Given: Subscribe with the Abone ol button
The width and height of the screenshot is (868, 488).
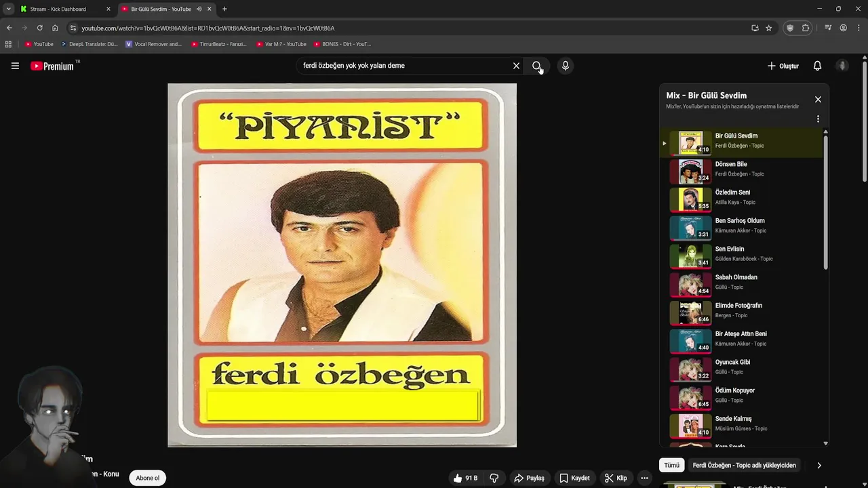Looking at the screenshot, I should pyautogui.click(x=147, y=478).
